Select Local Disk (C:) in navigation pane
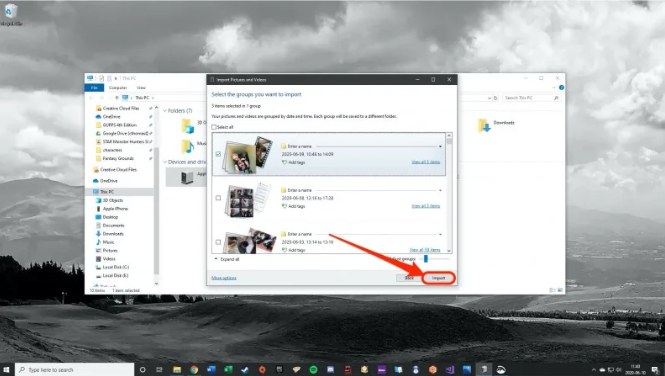 [x=115, y=267]
